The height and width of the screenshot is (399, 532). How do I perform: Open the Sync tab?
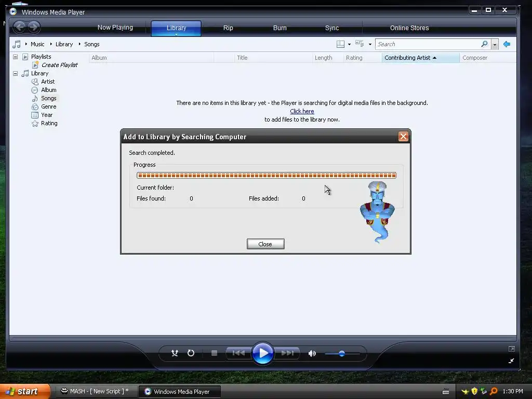[332, 28]
